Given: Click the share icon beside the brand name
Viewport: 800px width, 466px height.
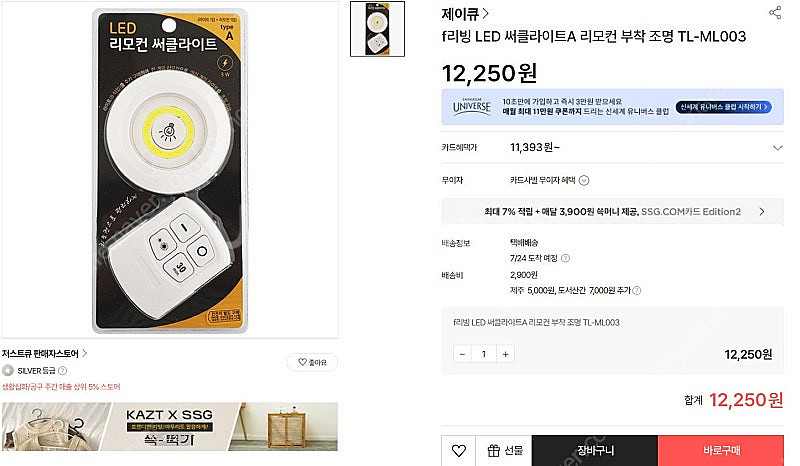Looking at the screenshot, I should pos(775,13).
